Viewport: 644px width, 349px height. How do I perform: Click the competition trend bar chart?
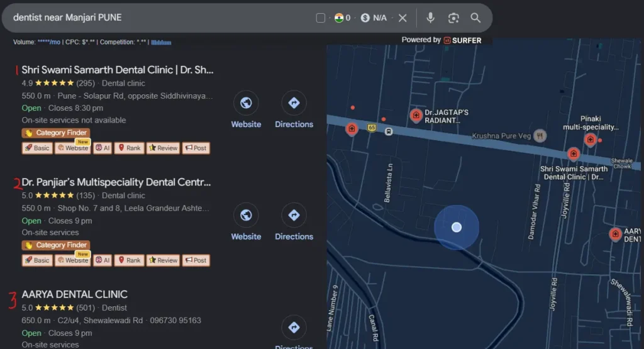pyautogui.click(x=161, y=42)
